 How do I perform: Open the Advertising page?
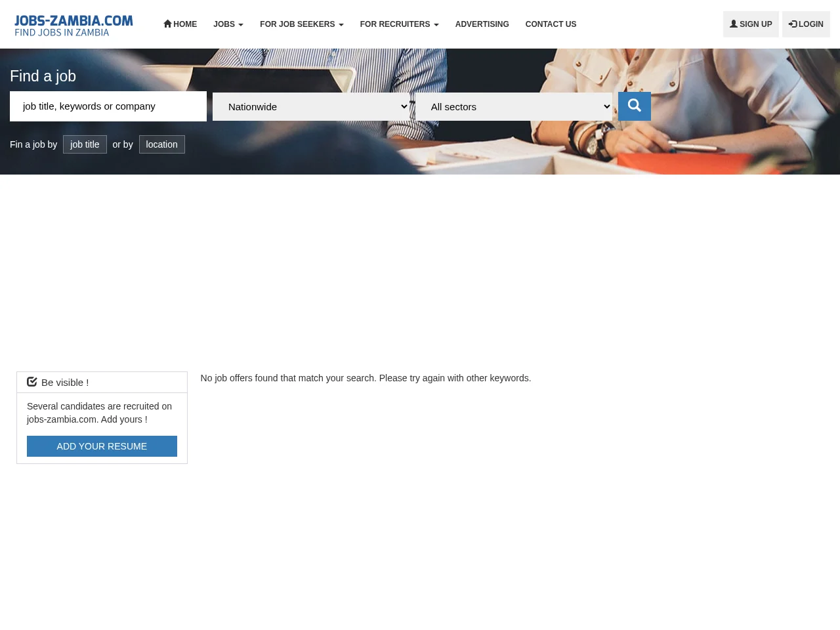coord(482,24)
